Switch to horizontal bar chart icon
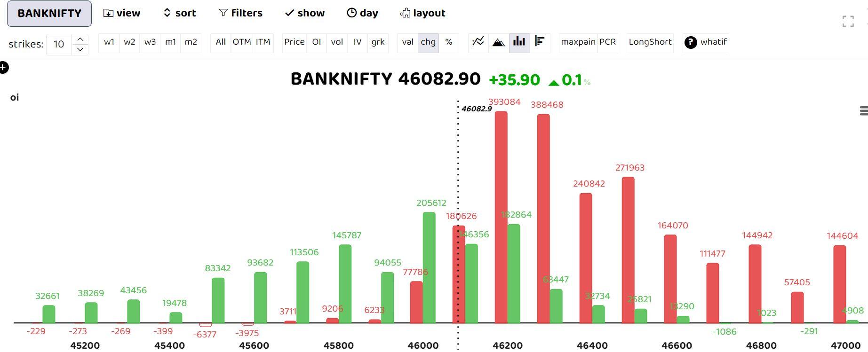The width and height of the screenshot is (868, 352). click(x=540, y=42)
